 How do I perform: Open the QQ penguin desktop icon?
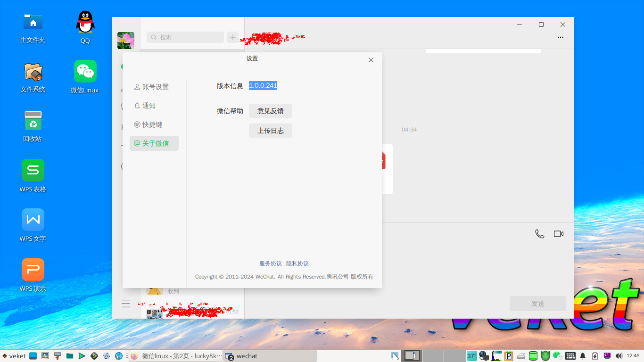point(85,28)
